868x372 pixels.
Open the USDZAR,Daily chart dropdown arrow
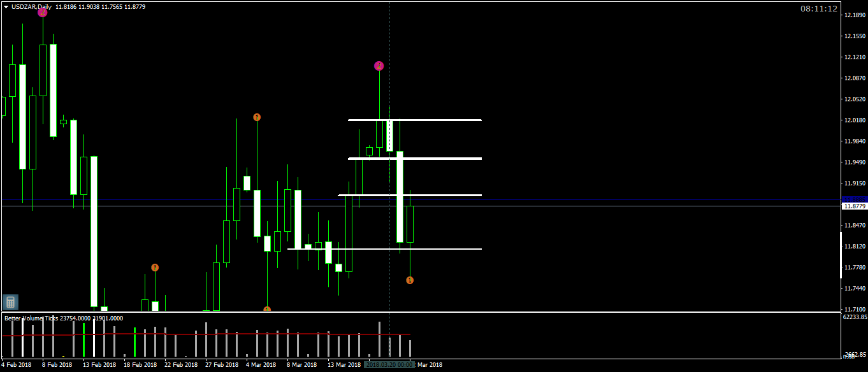click(x=6, y=7)
